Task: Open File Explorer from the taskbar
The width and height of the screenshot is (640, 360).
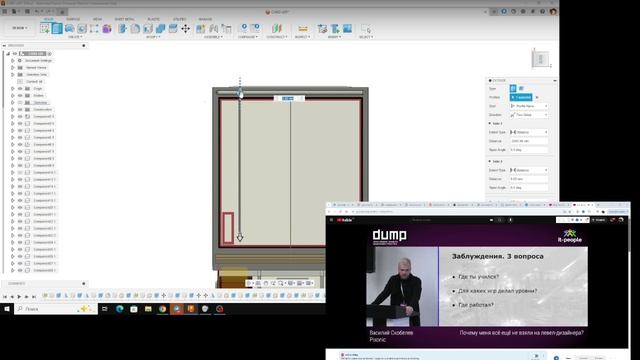Action: (148, 309)
